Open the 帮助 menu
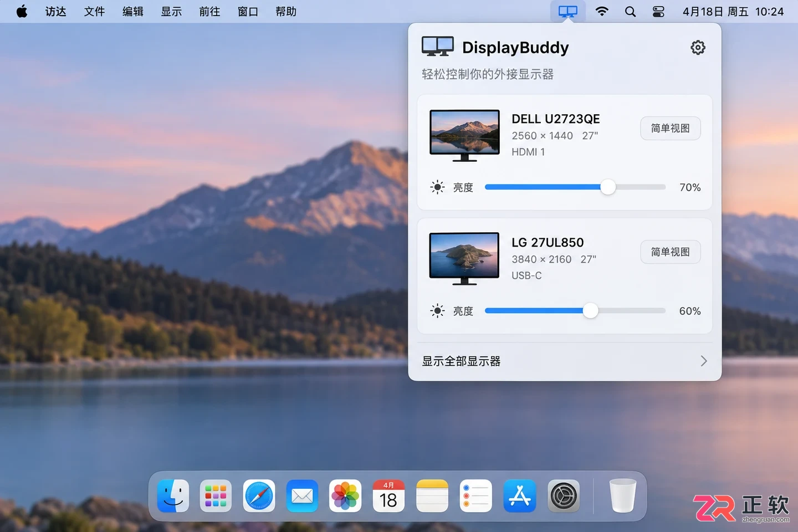Viewport: 798px width, 532px height. (286, 12)
